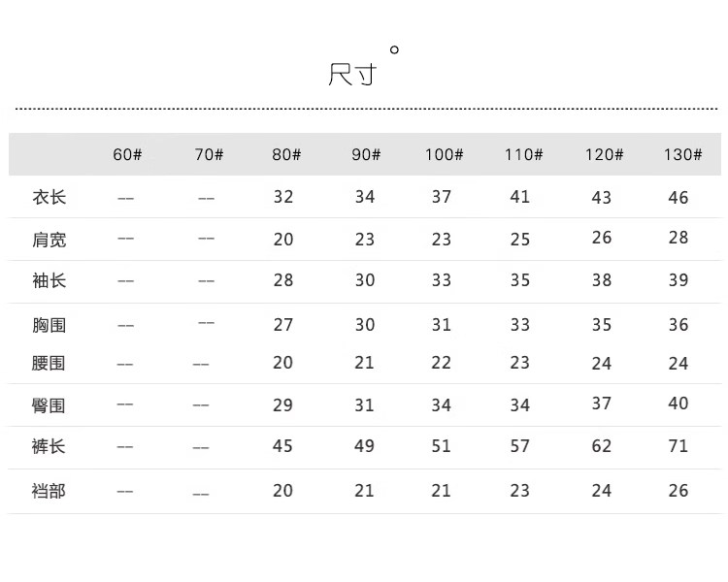Click the 80# size column header
The width and height of the screenshot is (728, 582).
pyautogui.click(x=286, y=155)
